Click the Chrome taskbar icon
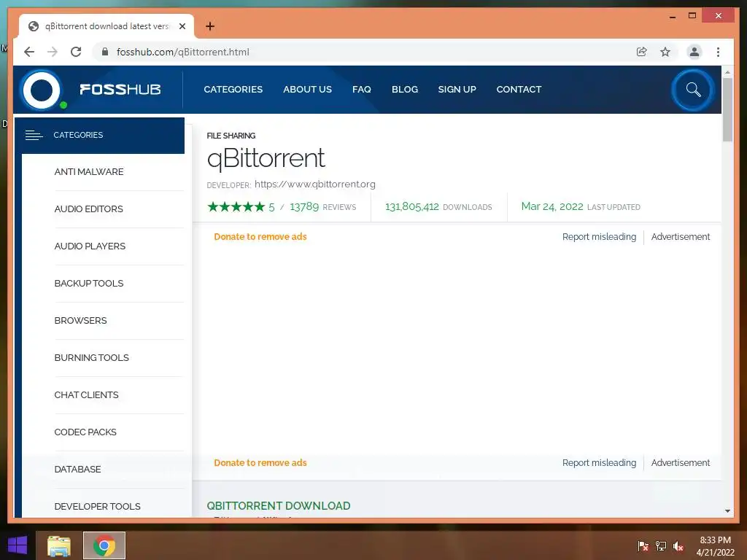Screen dimensions: 747x560 (x=104, y=545)
